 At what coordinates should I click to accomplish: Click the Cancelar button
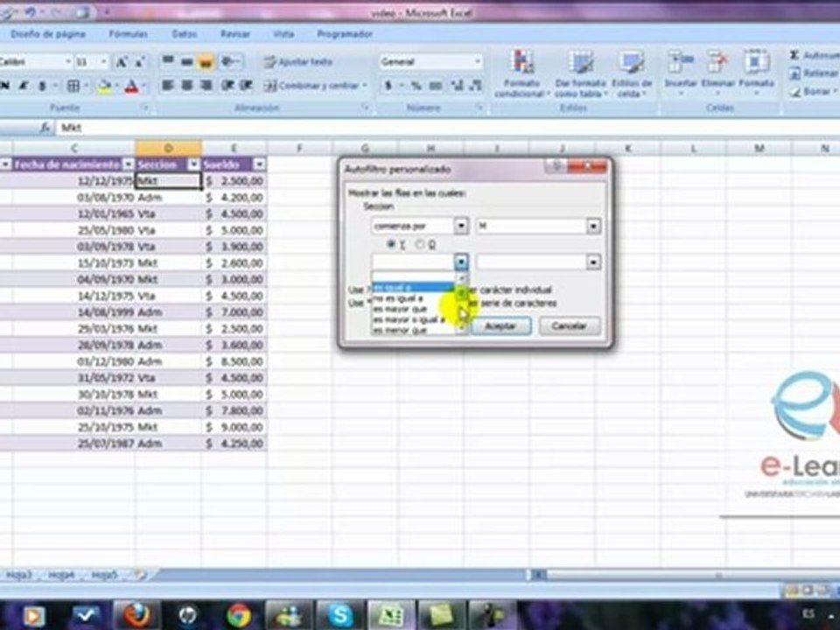(x=569, y=325)
